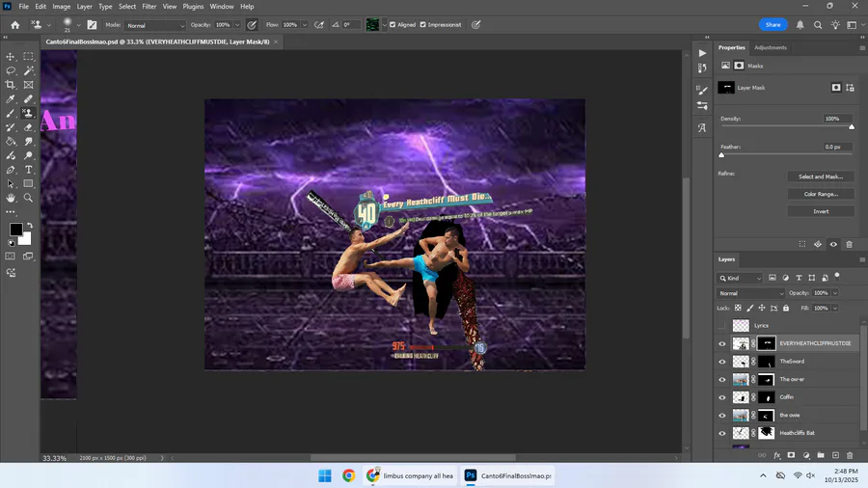Viewport: 868px width, 488px height.
Task: Adjust the Density slider handle
Action: coord(852,127)
